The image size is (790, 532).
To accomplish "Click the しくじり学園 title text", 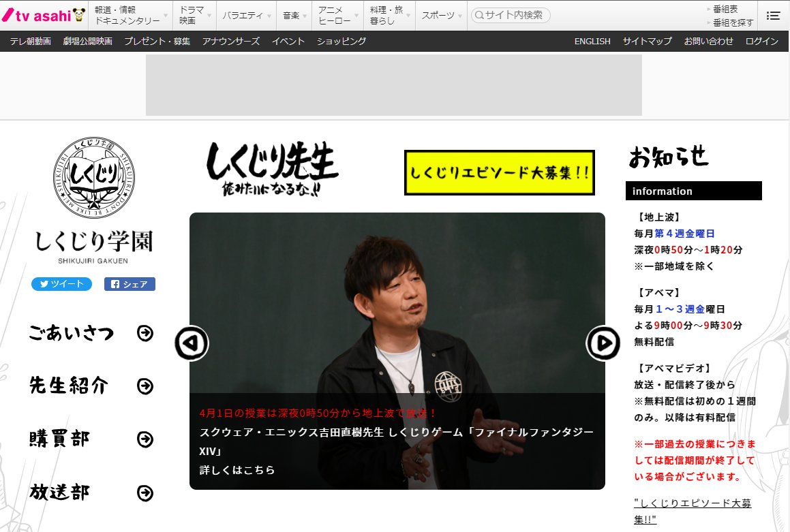I will point(93,242).
